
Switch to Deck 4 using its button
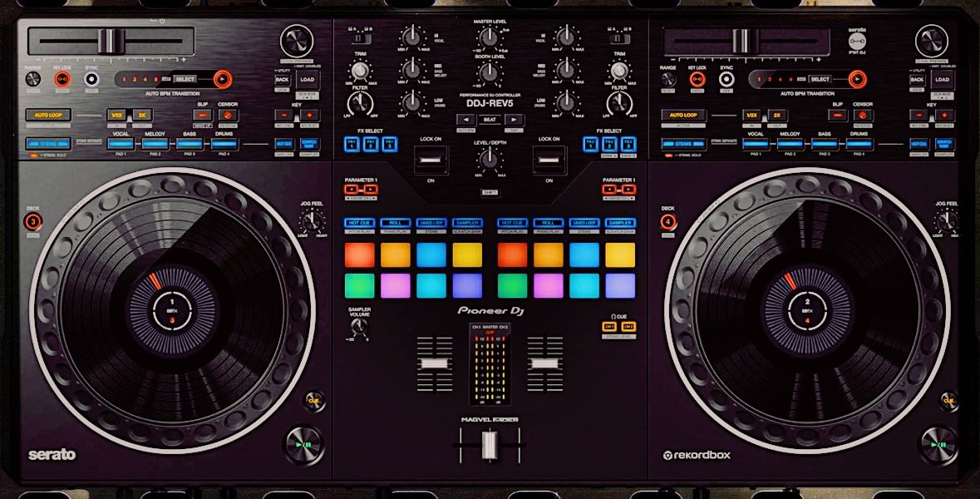[x=668, y=220]
